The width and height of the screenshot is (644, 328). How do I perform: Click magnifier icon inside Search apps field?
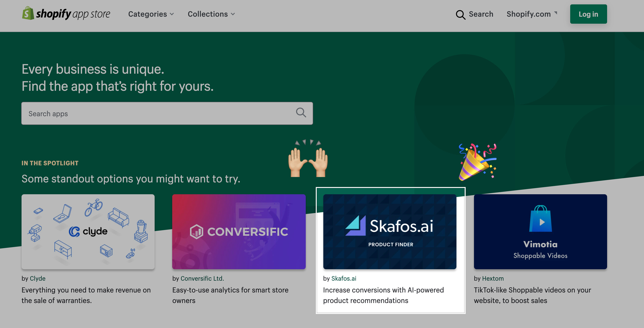point(301,113)
